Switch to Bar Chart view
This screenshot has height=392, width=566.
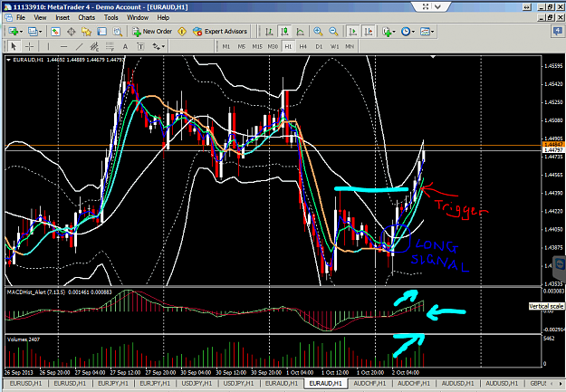[x=269, y=32]
